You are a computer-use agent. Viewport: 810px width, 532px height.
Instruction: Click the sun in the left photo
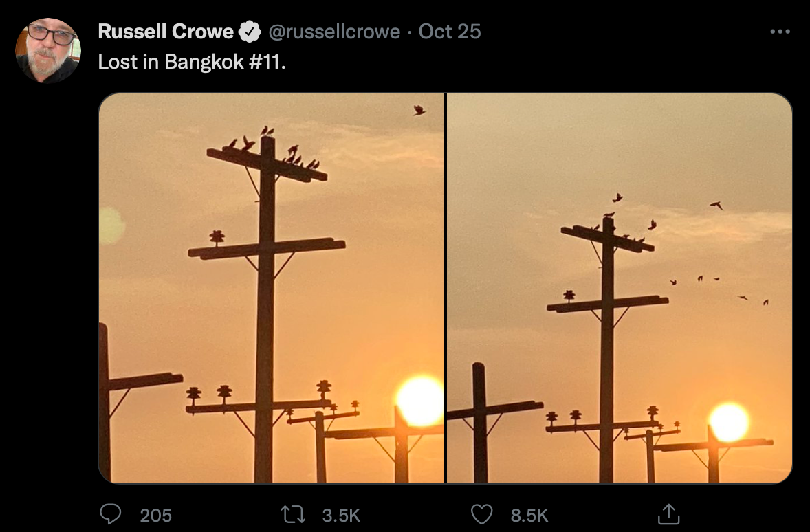tap(419, 400)
